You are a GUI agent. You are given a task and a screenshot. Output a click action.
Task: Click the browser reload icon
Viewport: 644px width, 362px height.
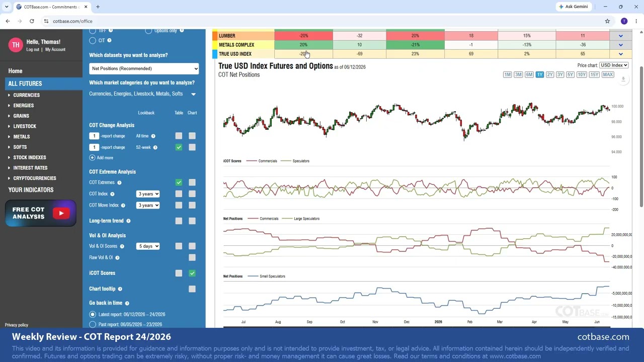32,21
